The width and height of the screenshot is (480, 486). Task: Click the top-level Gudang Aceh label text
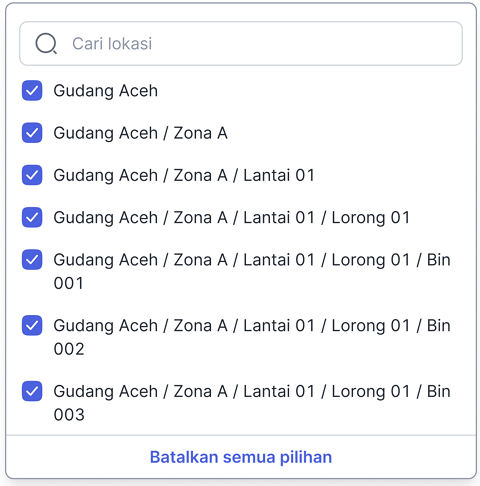106,91
